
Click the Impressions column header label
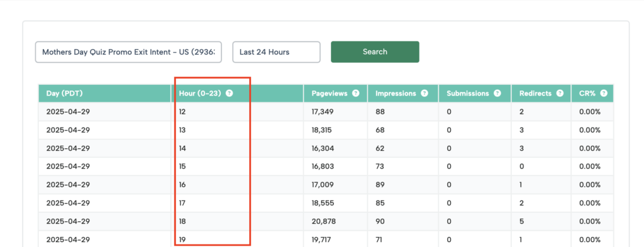pos(396,94)
